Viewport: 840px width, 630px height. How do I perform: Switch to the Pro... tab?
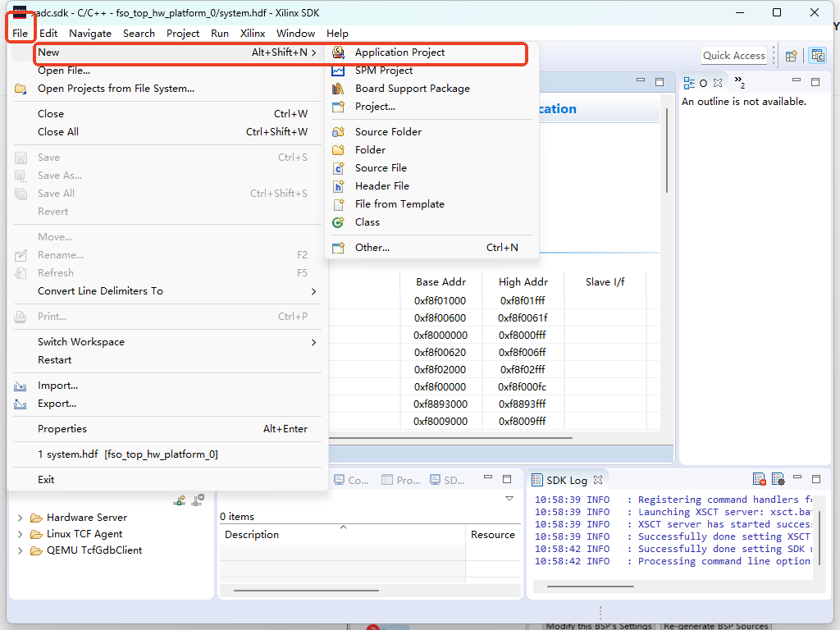point(400,481)
